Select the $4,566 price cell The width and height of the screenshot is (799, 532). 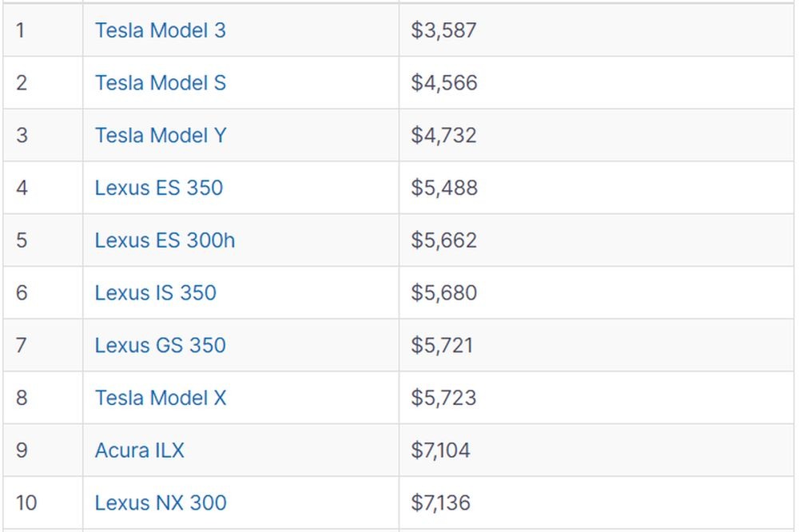click(x=596, y=83)
